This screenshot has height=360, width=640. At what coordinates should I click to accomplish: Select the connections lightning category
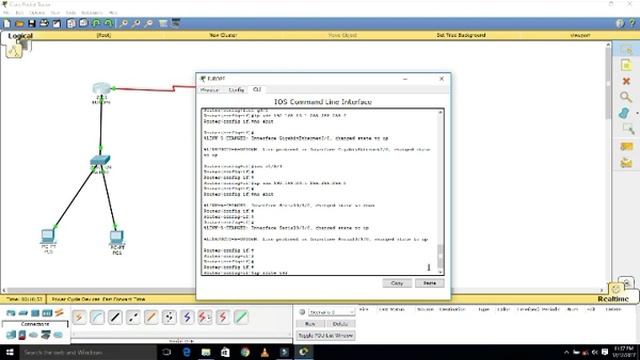(59, 313)
